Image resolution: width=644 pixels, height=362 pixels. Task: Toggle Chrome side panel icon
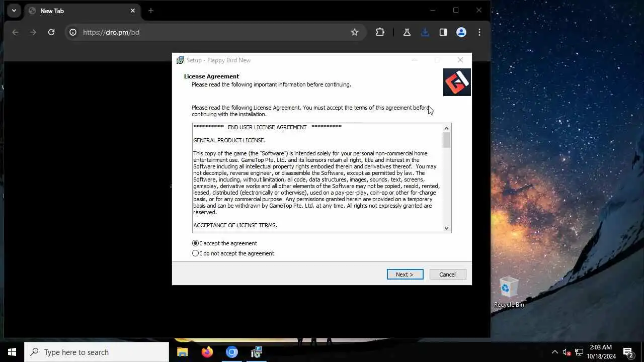pos(443,32)
